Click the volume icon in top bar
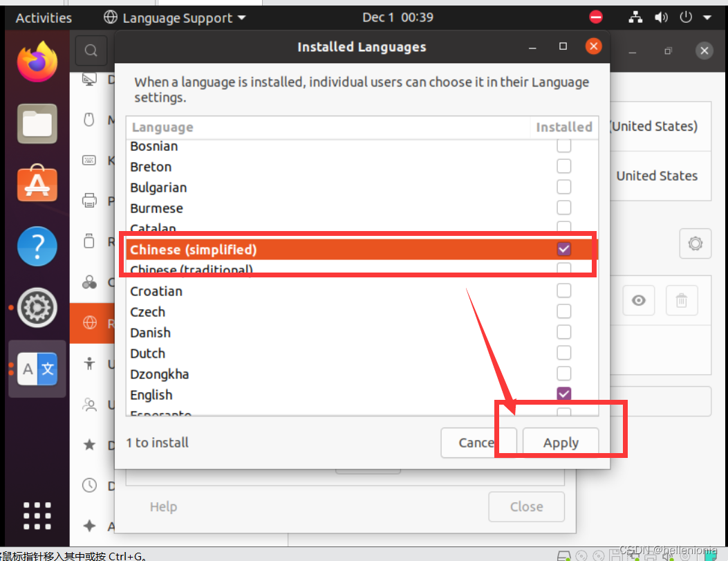The height and width of the screenshot is (561, 728). 661,17
